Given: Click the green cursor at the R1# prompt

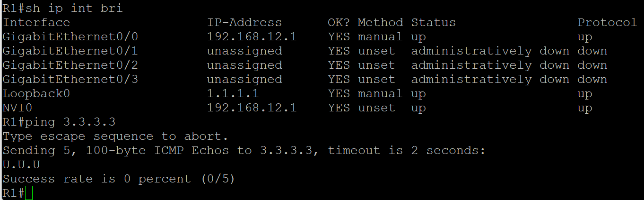Looking at the screenshot, I should coord(29,193).
